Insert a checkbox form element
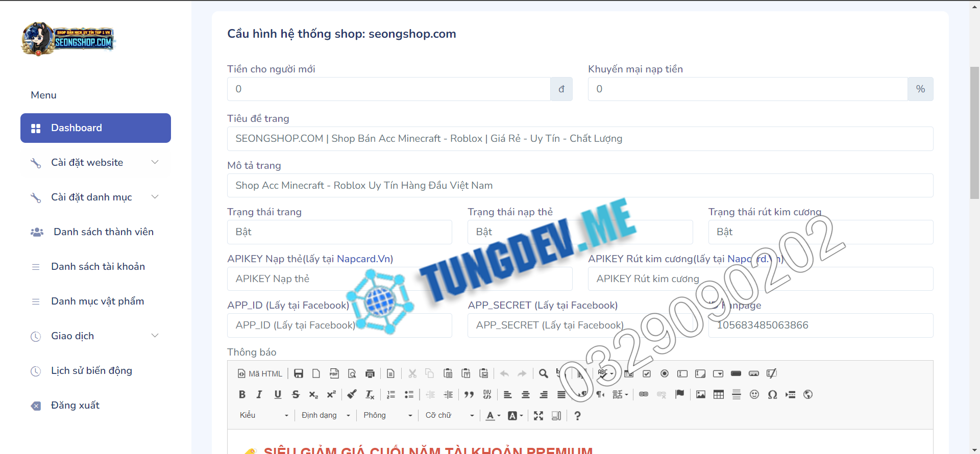 (647, 373)
